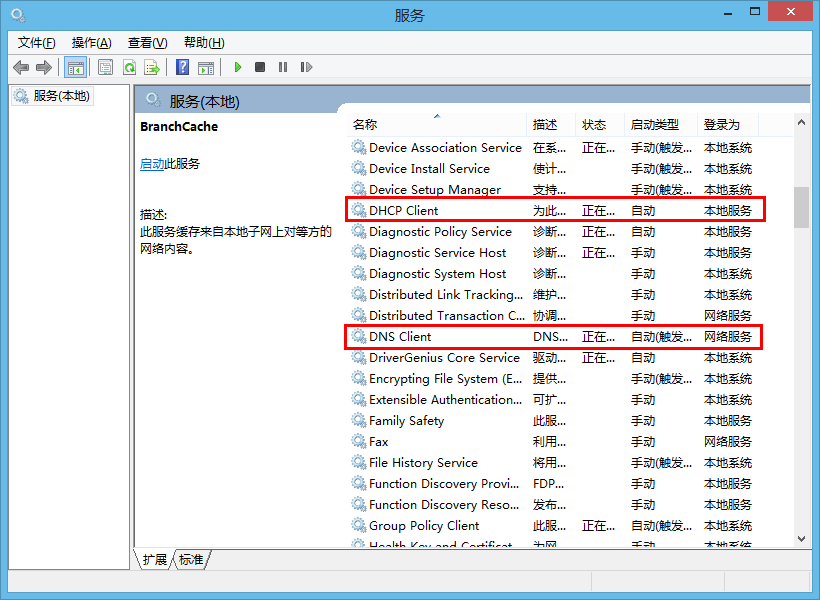Open the 文件(F) menu
Viewport: 820px width, 600px height.
37,42
